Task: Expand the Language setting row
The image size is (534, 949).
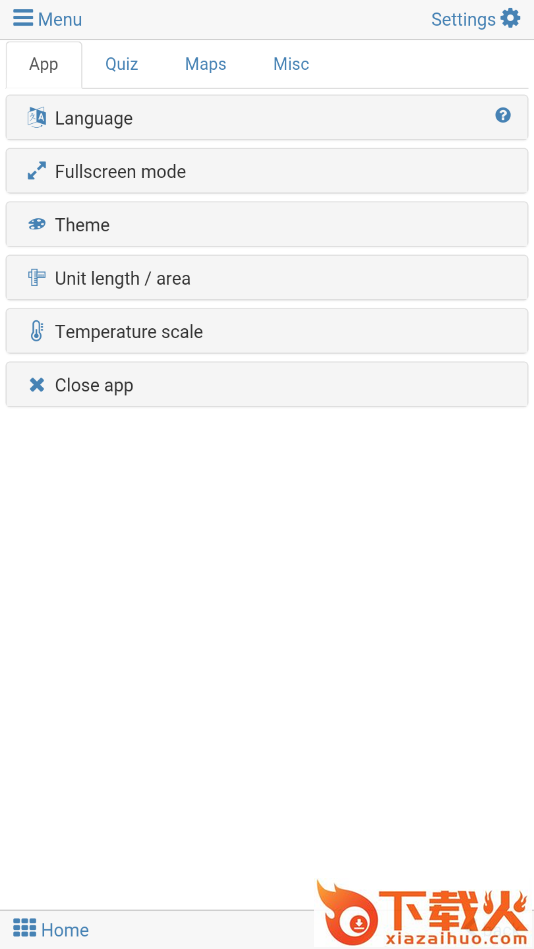Action: (267, 117)
